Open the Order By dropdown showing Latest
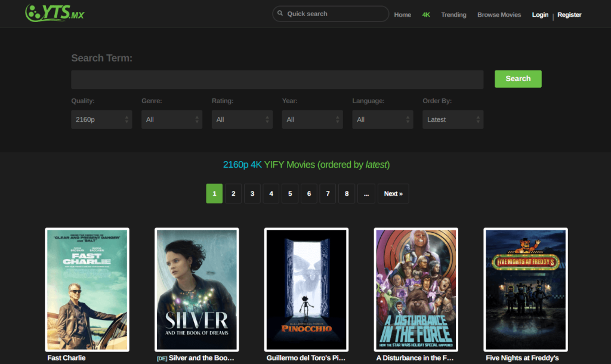Viewport: 611px width, 364px height. click(x=453, y=119)
